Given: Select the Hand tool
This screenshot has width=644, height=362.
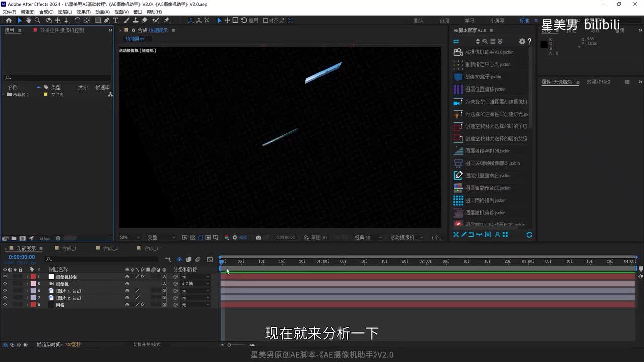Looking at the screenshot, I should [x=29, y=20].
